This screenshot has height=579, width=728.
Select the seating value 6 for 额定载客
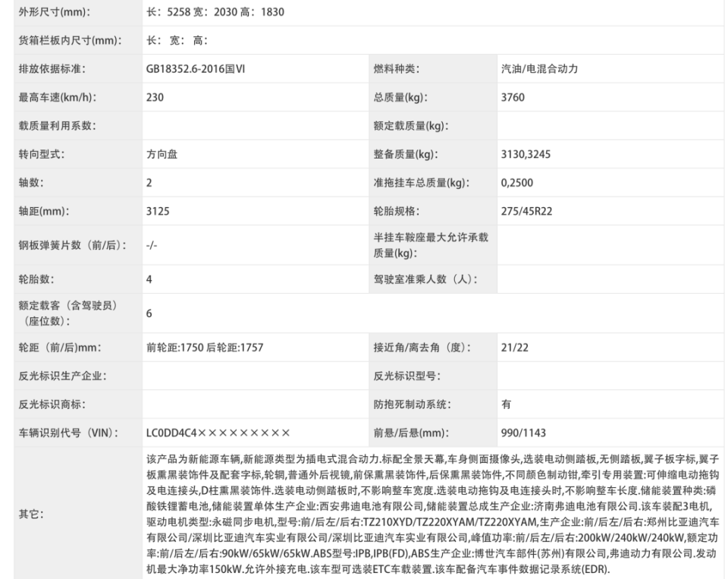pyautogui.click(x=145, y=313)
